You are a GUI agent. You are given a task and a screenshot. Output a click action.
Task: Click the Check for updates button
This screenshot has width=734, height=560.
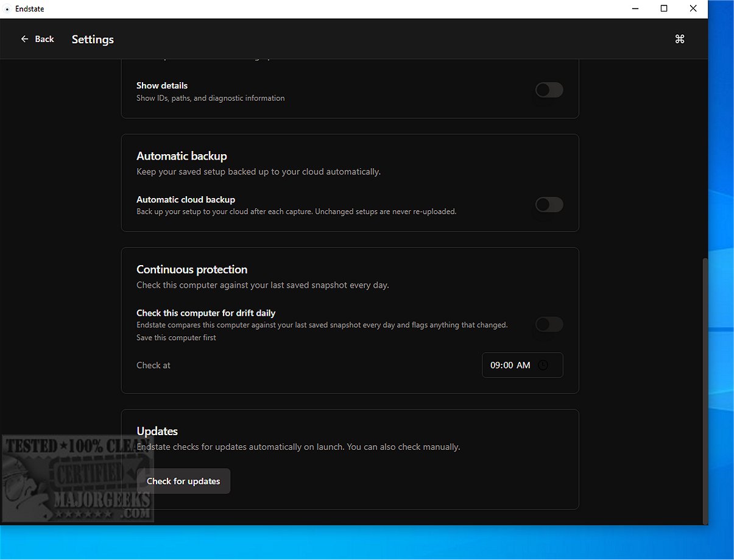(x=183, y=481)
